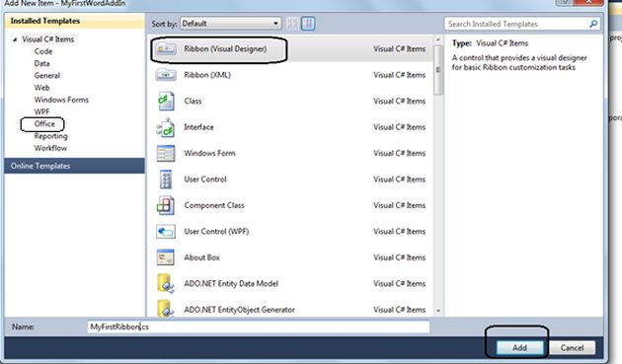Switch to medium icons view

click(308, 24)
